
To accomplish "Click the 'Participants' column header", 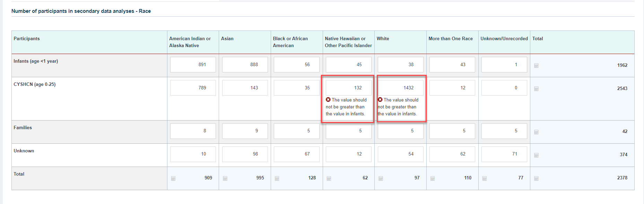I will pyautogui.click(x=27, y=38).
